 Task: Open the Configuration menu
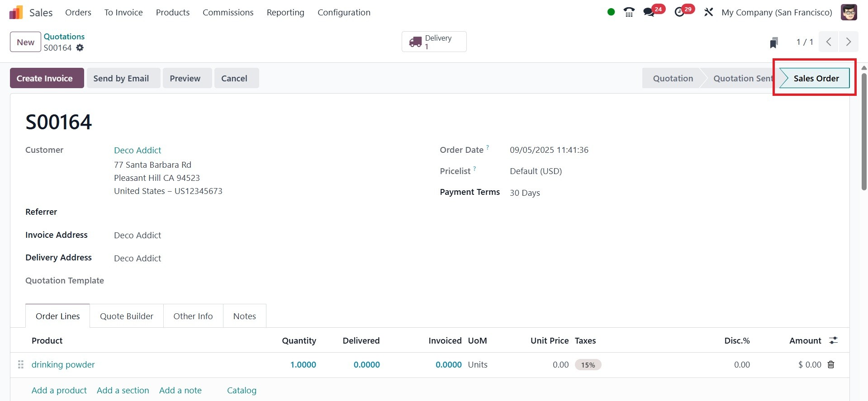[x=344, y=12]
